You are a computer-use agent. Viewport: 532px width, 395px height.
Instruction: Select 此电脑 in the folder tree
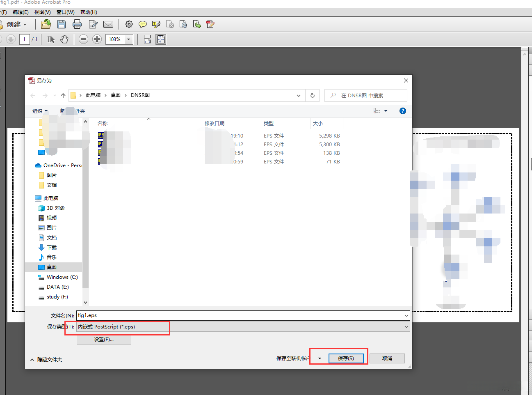pos(47,198)
